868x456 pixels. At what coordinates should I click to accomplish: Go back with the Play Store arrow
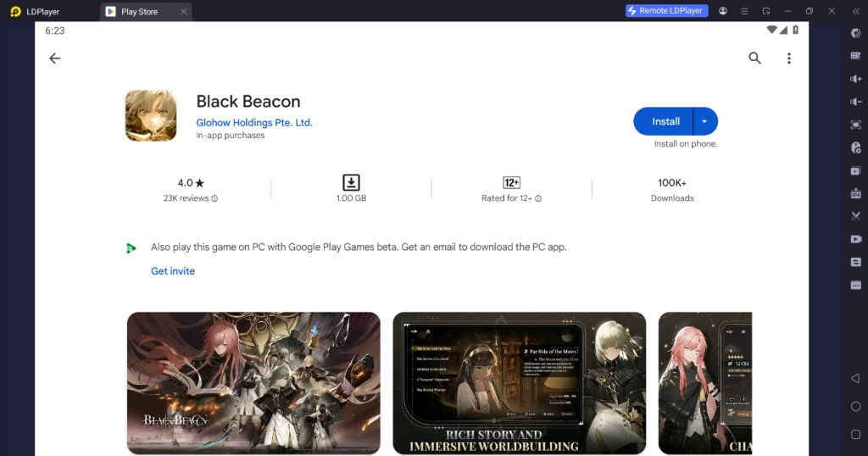click(54, 58)
